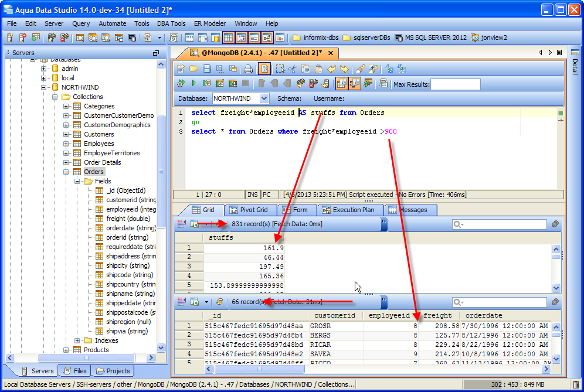Click the Register Server icon in main toolbar

[x=10, y=38]
